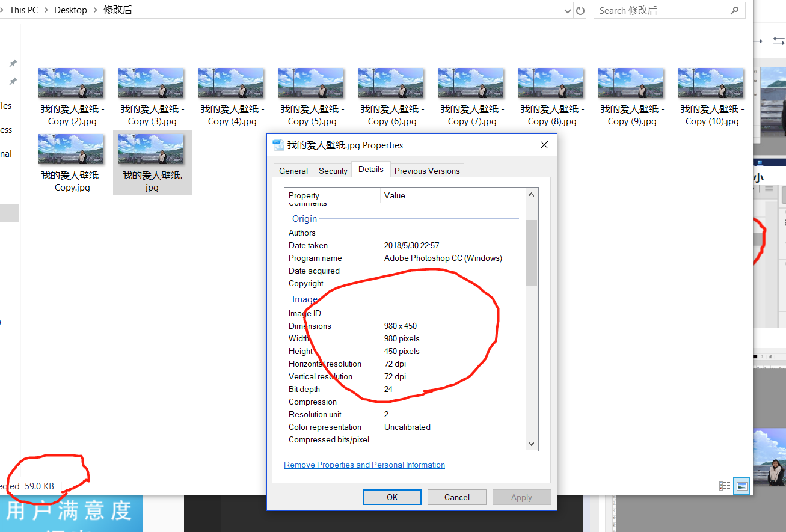The height and width of the screenshot is (532, 786).
Task: Click the details list scroll-up arrow
Action: pos(531,195)
